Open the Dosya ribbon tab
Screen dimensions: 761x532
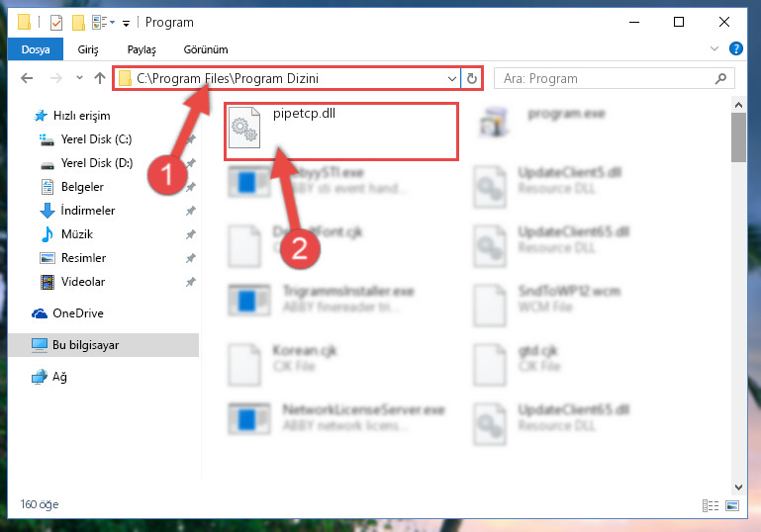pos(36,49)
